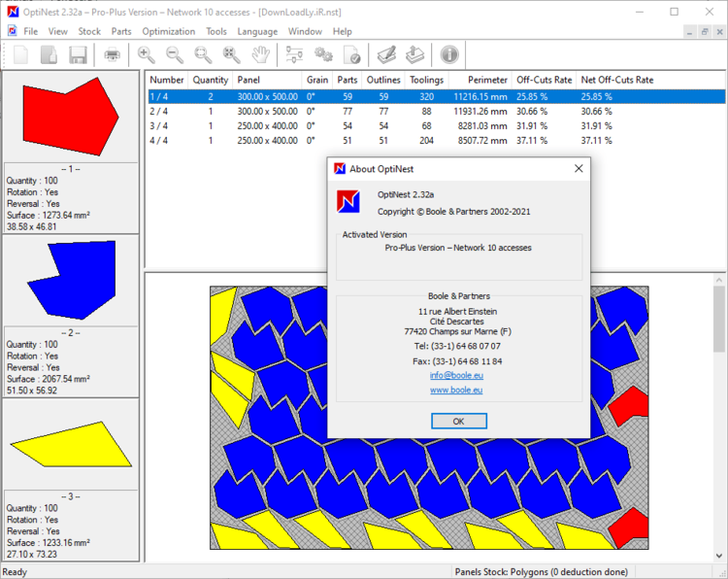Screen dimensions: 728x579
Task: Click the Zoom In magnifier icon
Action: [146, 55]
